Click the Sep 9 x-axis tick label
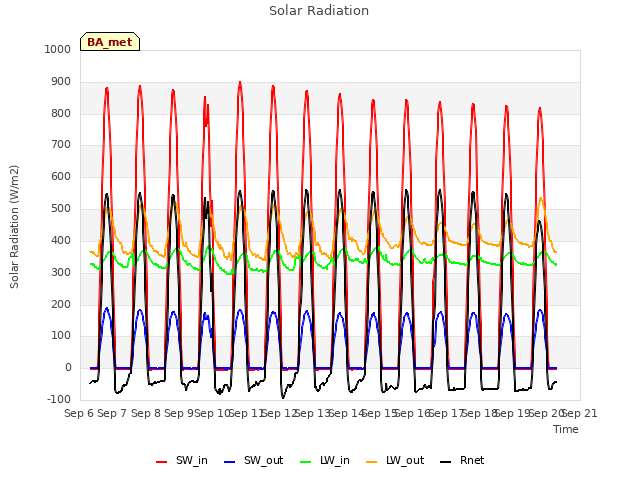This screenshot has width=640, height=480. tap(179, 413)
